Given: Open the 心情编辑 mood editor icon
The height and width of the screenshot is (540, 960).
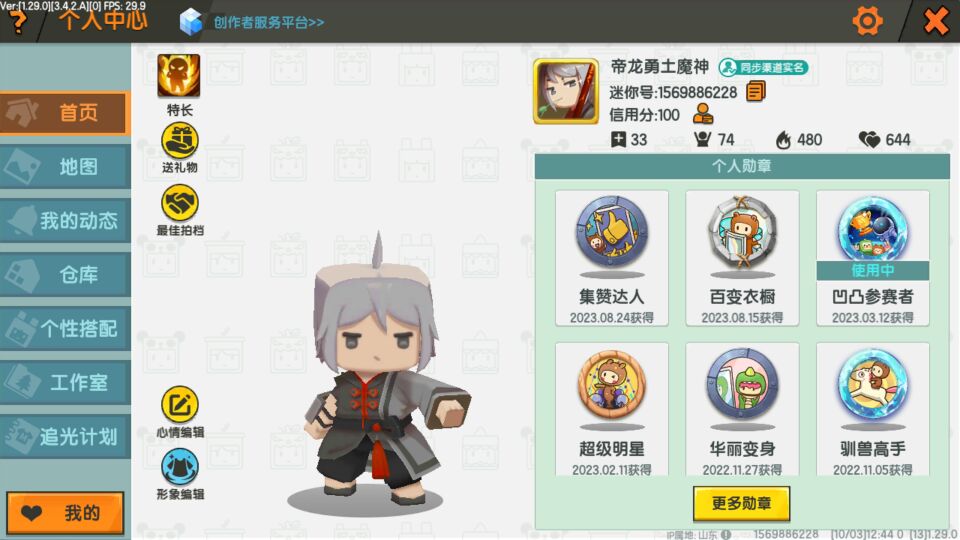Looking at the screenshot, I should [179, 405].
